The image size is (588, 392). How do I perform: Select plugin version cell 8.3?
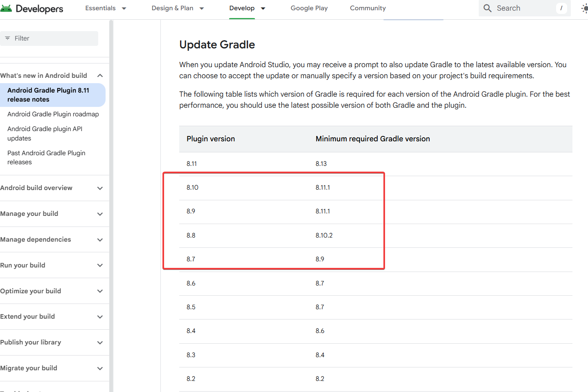[191, 355]
